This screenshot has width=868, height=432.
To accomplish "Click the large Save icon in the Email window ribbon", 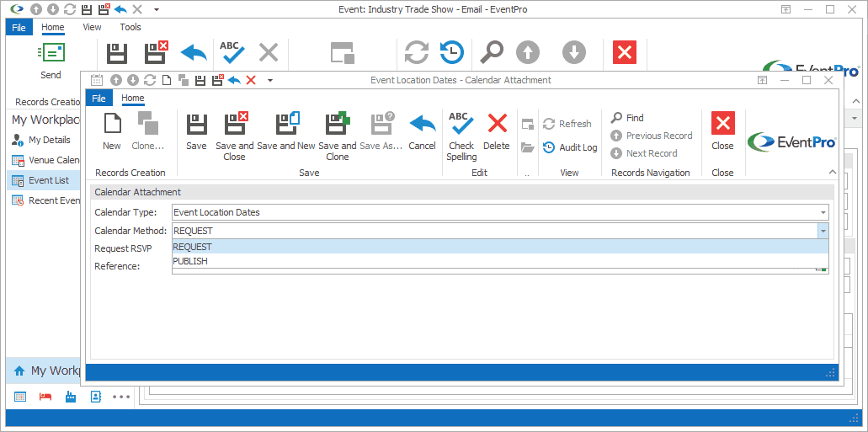I will coord(117,53).
